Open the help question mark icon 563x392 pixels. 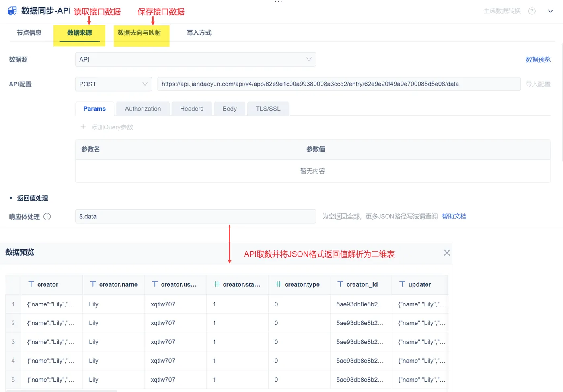[x=532, y=11]
